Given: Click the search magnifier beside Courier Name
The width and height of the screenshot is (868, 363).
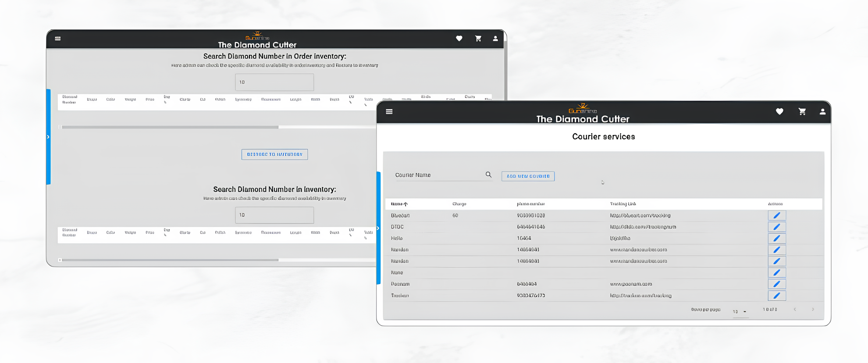Looking at the screenshot, I should click(488, 175).
